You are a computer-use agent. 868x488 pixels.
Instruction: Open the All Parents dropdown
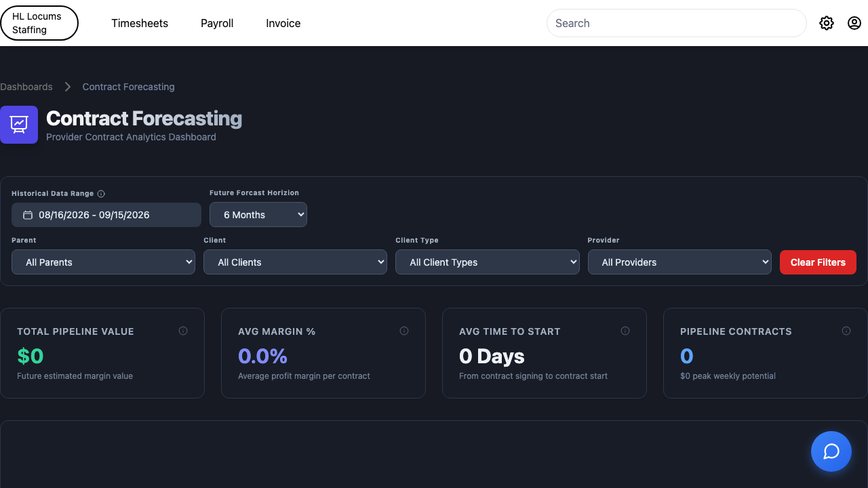[103, 262]
